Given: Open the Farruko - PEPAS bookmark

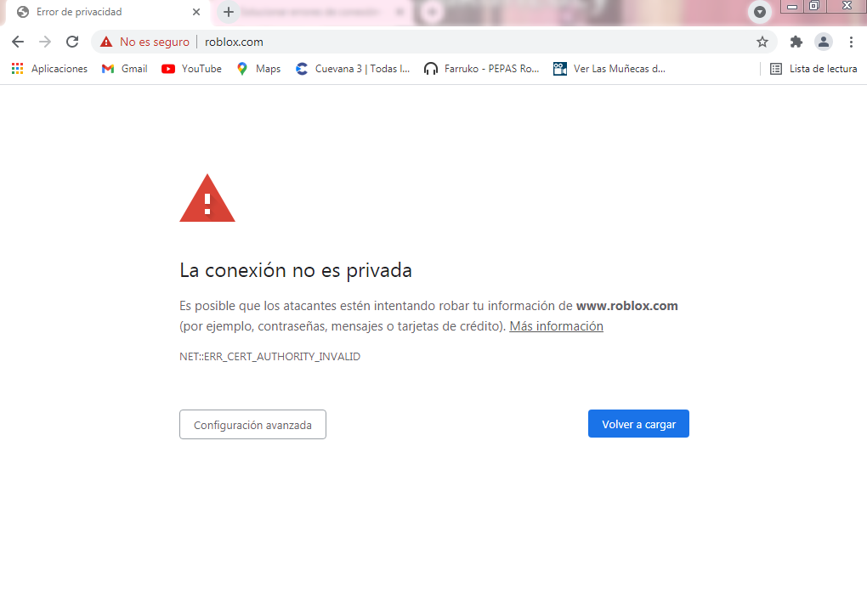Looking at the screenshot, I should [481, 69].
